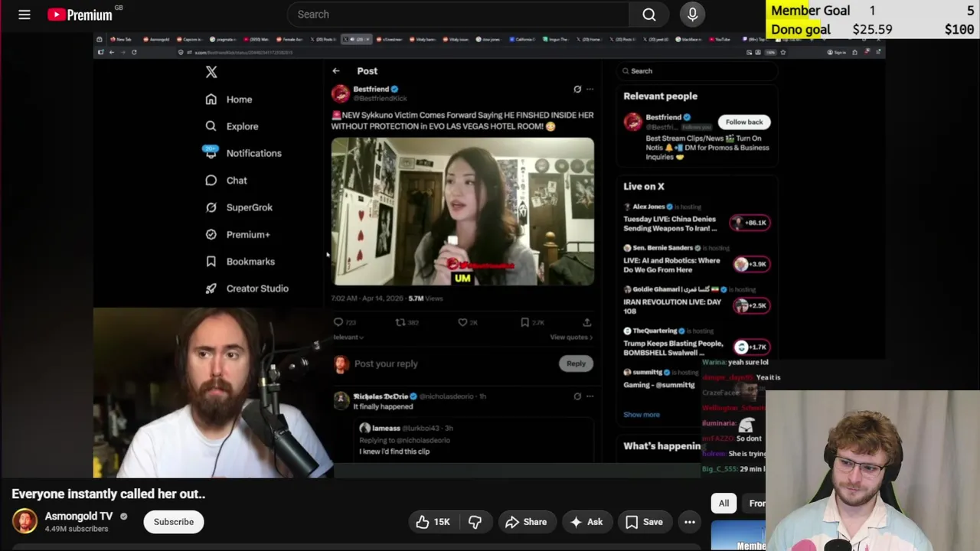Screen dimensions: 980x551
Task: Open Bestfriend's profile avatar on the post
Action: 340,93
